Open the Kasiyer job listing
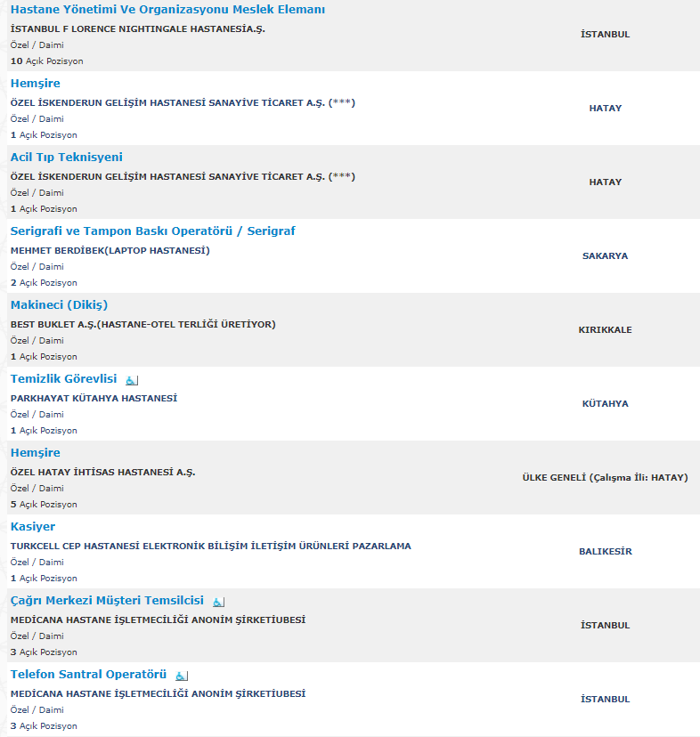Viewport: 700px width, 737px height. pyautogui.click(x=33, y=526)
